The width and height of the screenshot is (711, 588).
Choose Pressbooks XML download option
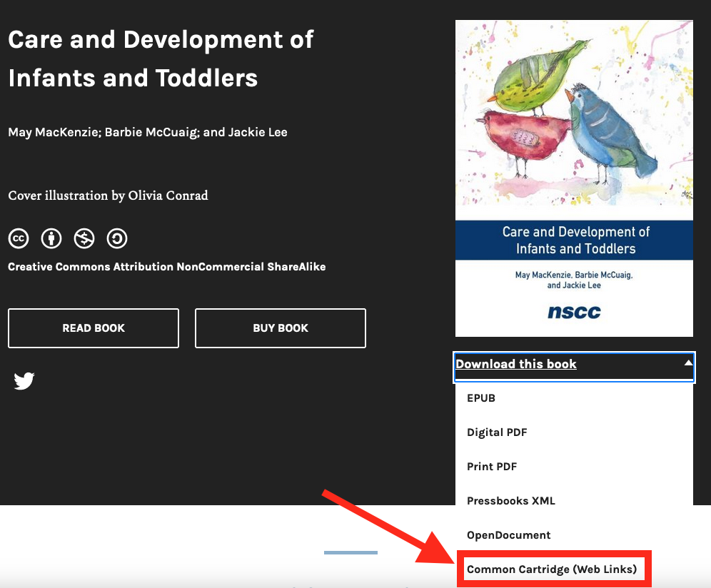pos(511,501)
